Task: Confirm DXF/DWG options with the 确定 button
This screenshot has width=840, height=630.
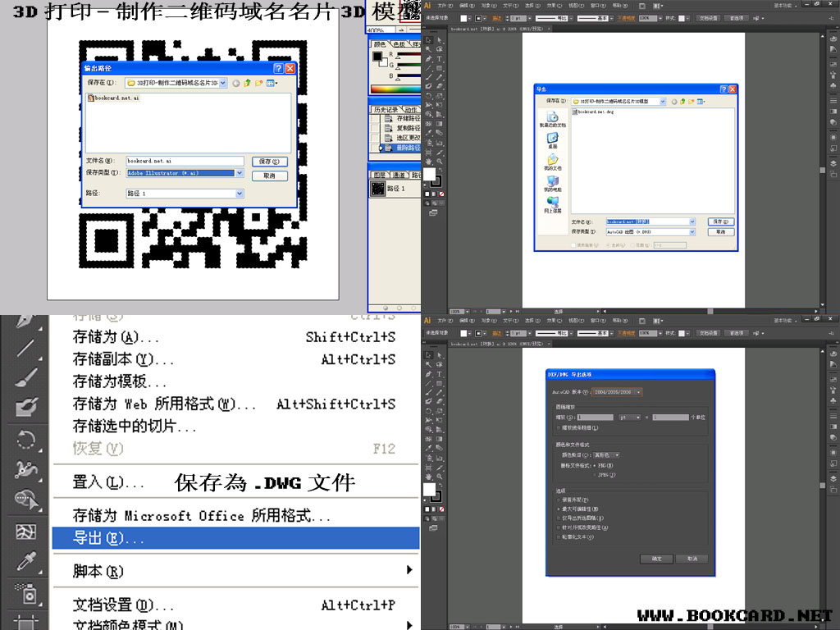Action: 656,559
